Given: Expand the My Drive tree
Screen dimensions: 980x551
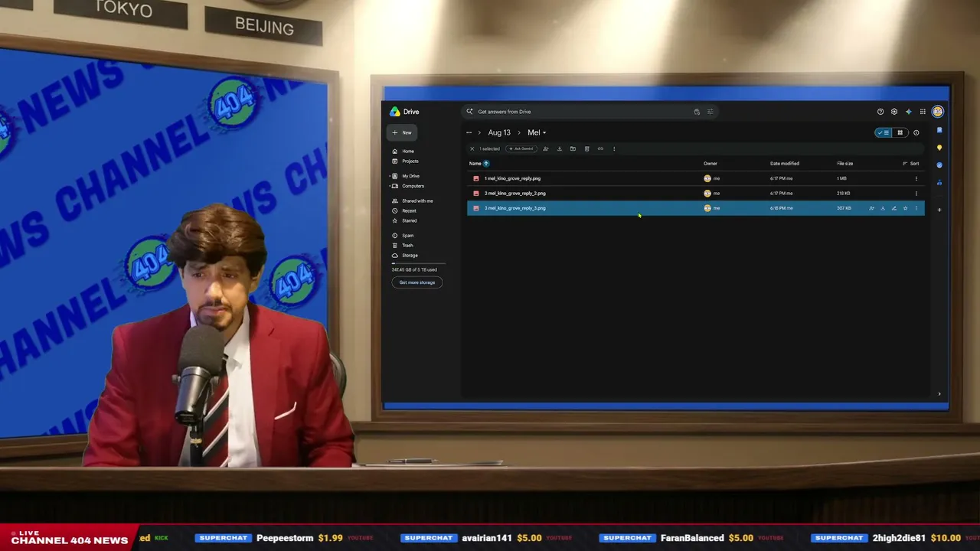Looking at the screenshot, I should click(389, 176).
